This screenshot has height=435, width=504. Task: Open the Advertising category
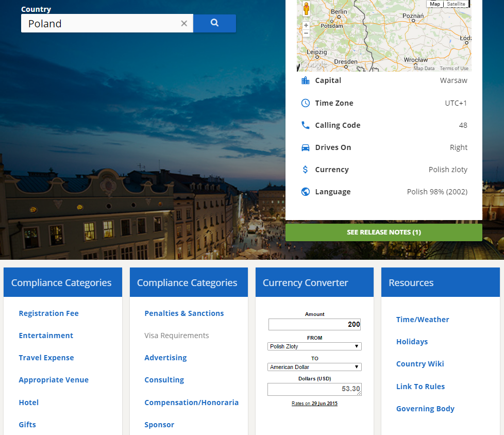click(x=165, y=358)
